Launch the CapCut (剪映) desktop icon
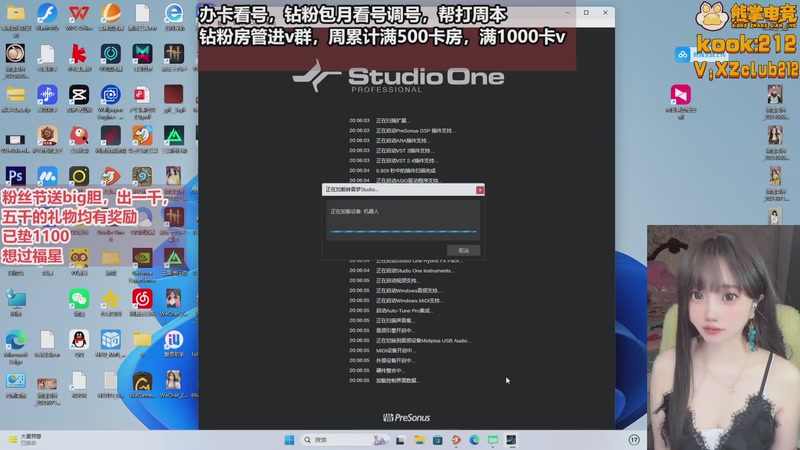 coord(79,95)
